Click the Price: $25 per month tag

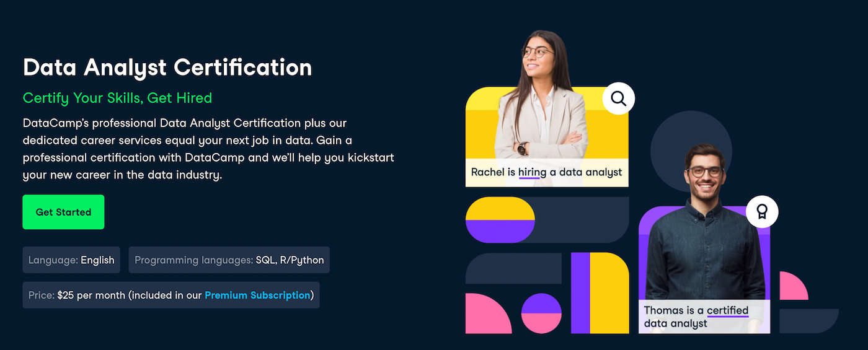[171, 295]
